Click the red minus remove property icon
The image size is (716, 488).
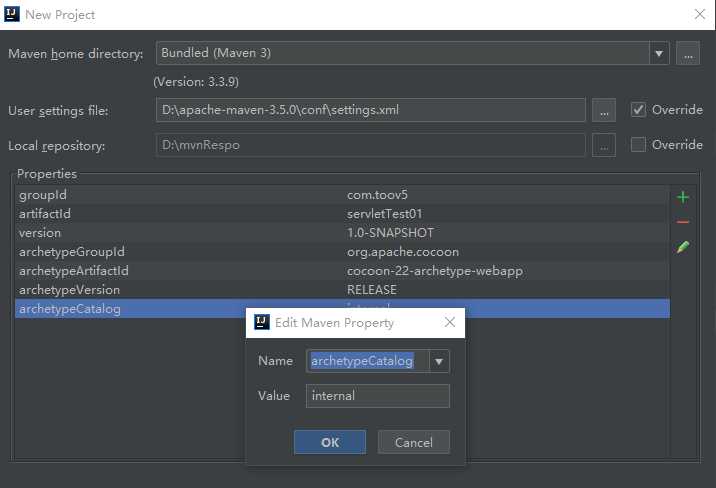coord(683,222)
